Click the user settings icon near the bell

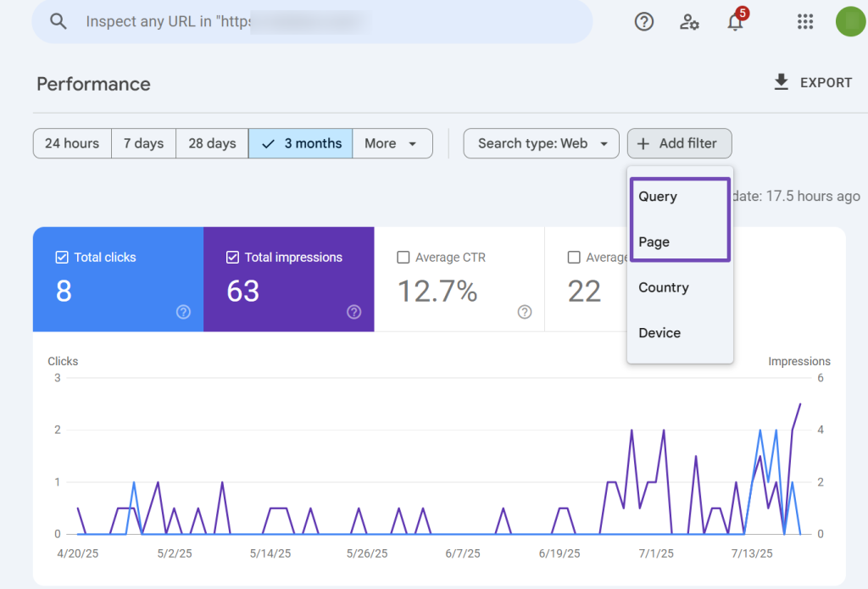(689, 22)
